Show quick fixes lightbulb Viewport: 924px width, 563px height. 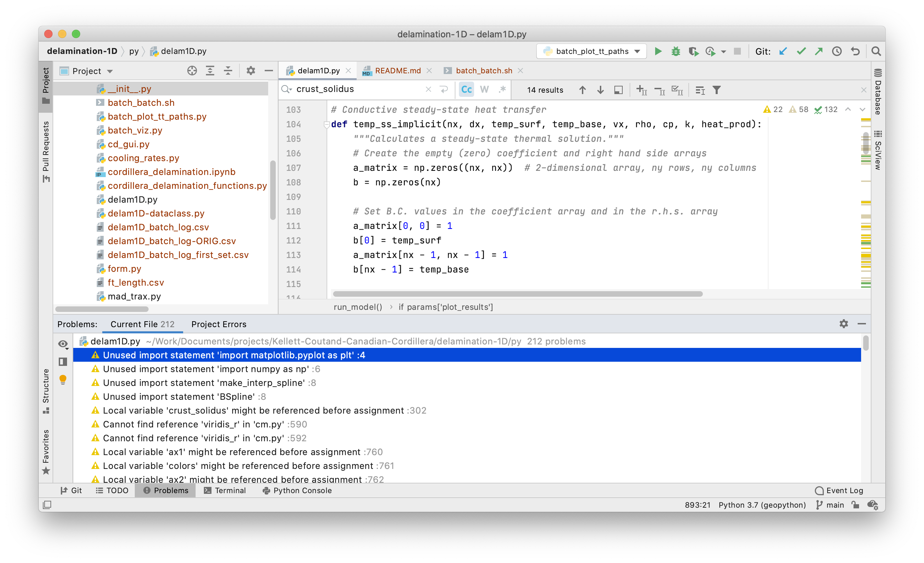pyautogui.click(x=63, y=379)
